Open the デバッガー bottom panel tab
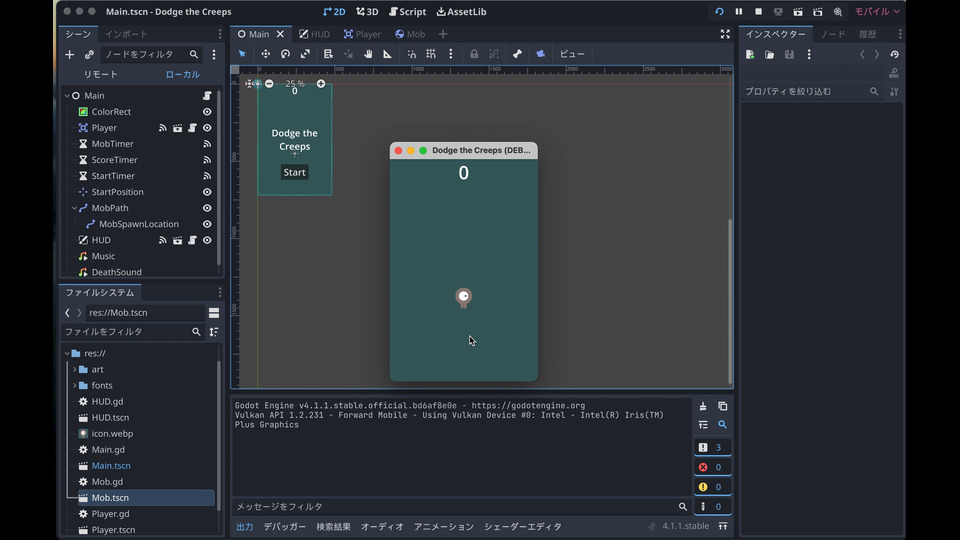This screenshot has width=960, height=540. (285, 526)
